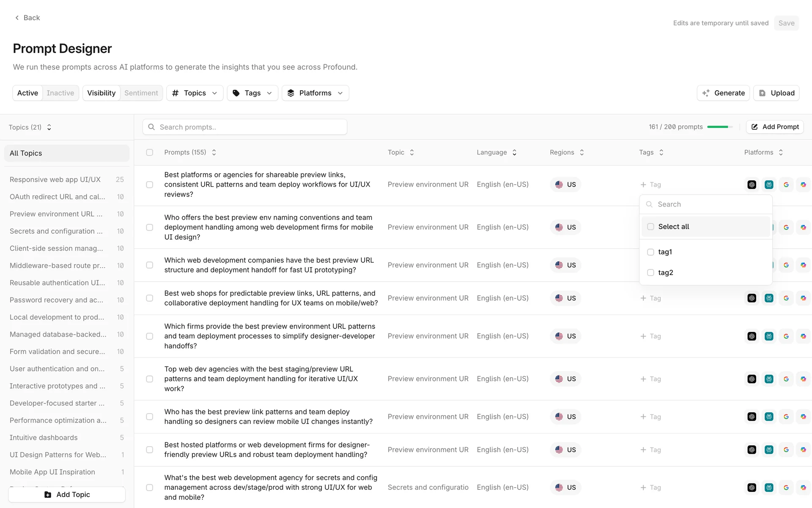Click ChatGPT platform icon in first prompt row
This screenshot has height=508, width=812.
pos(752,185)
